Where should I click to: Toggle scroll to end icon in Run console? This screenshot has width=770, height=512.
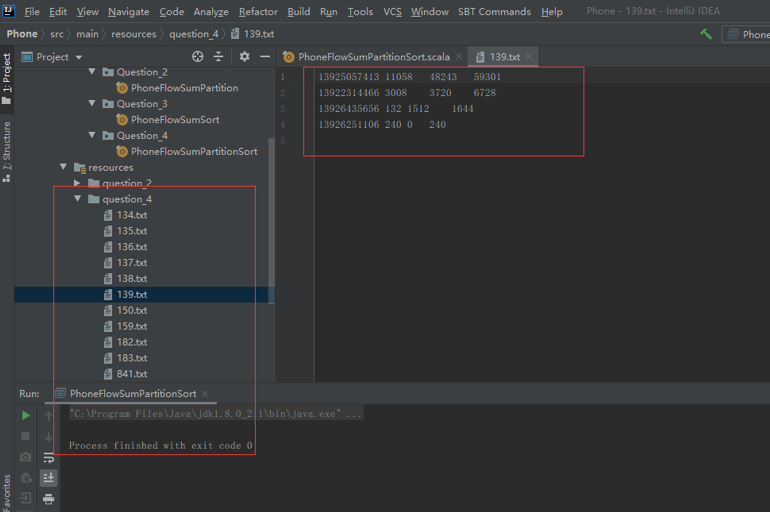(48, 478)
